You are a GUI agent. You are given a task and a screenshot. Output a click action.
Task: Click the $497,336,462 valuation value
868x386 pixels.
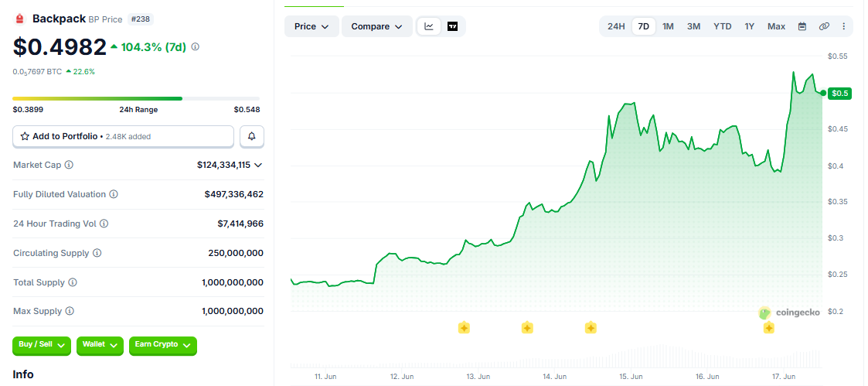(234, 194)
